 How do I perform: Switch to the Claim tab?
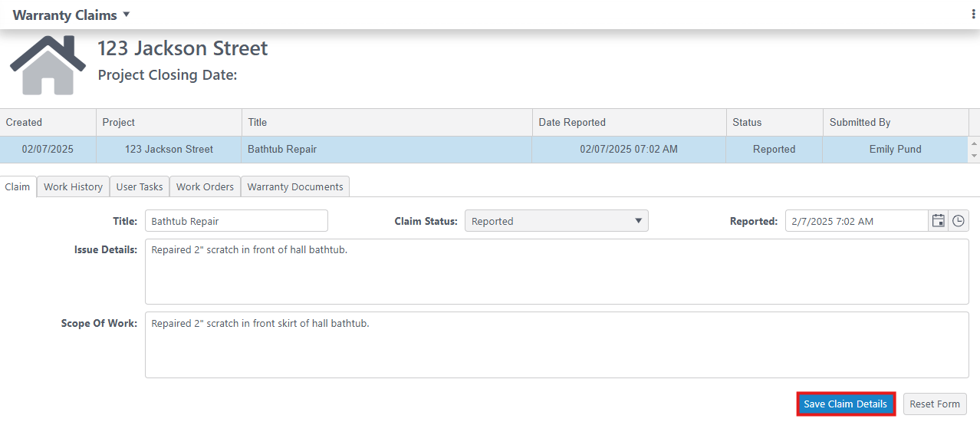(x=18, y=186)
